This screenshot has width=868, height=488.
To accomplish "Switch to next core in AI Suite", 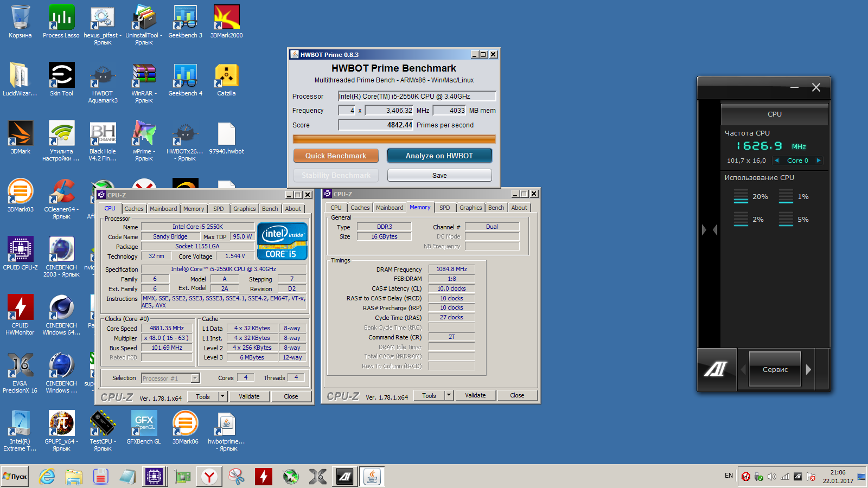I will [818, 160].
